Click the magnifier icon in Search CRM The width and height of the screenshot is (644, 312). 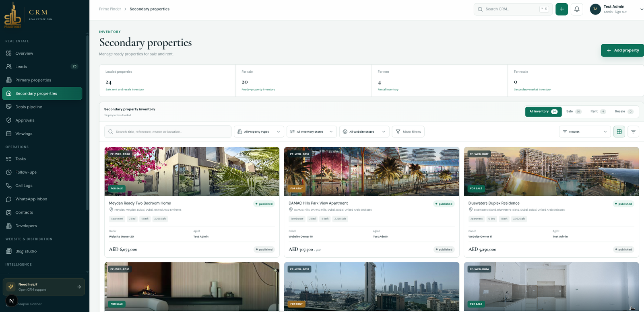click(480, 9)
